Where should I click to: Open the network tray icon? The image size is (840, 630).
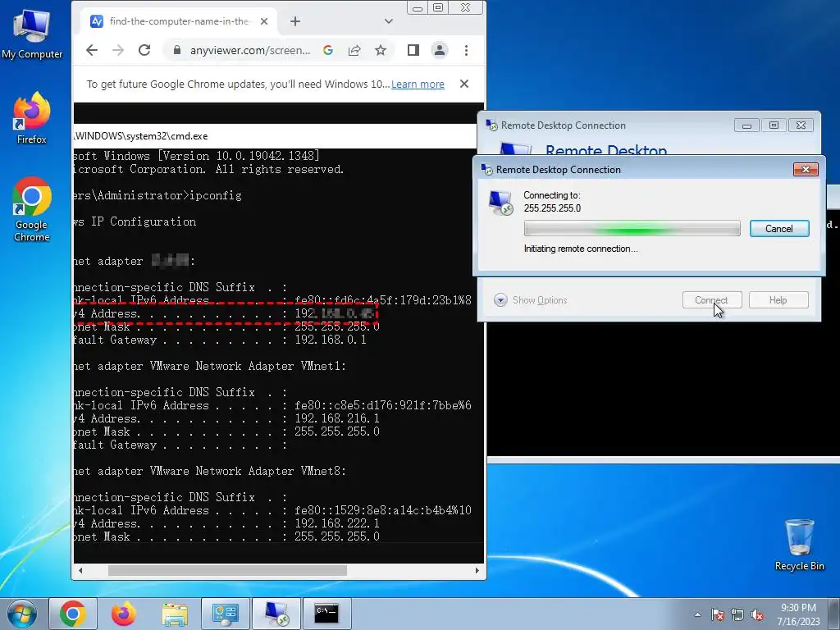pos(737,614)
